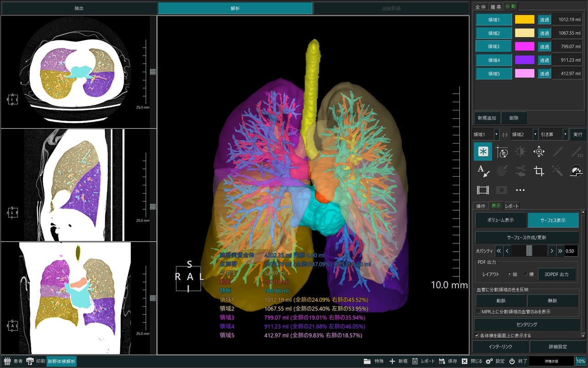Open the settings gear (設定)
588x368 pixels.
(x=489, y=361)
